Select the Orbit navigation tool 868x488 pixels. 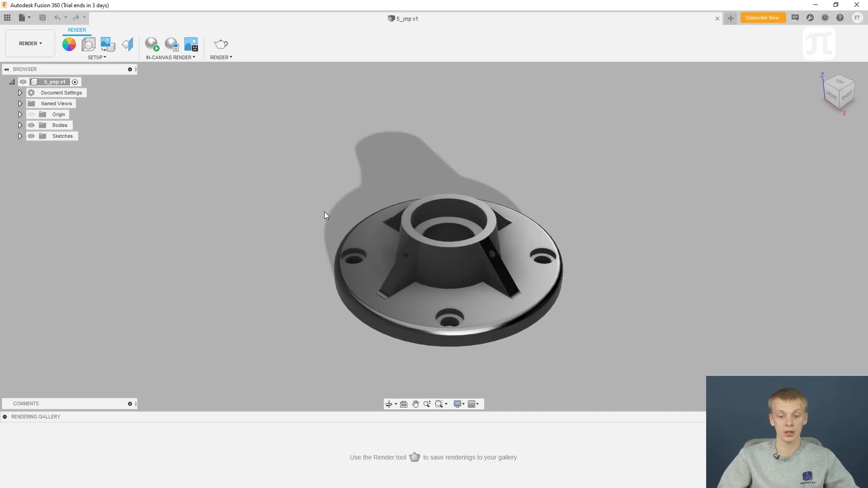click(389, 404)
